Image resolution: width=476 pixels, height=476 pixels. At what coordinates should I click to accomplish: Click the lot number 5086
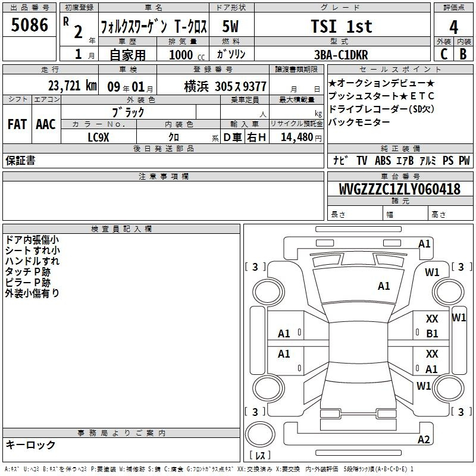point(29,26)
